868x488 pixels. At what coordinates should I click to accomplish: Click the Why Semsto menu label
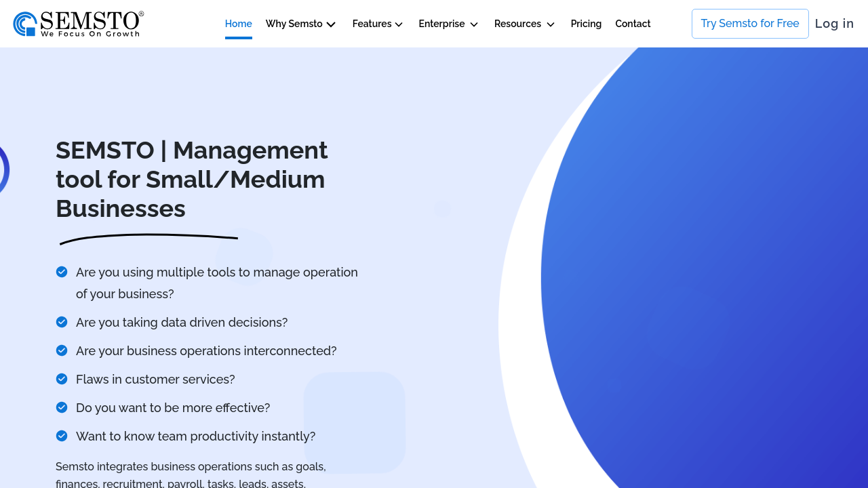tap(294, 24)
